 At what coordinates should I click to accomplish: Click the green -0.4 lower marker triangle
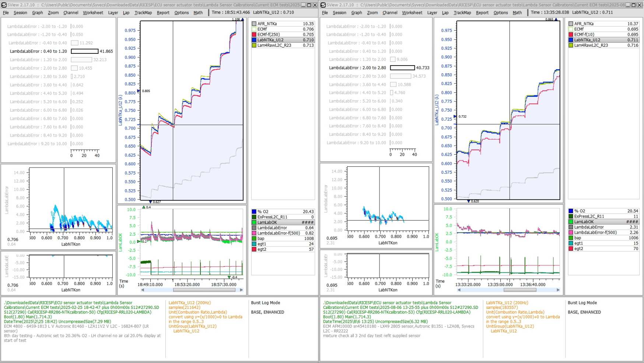pos(229,277)
